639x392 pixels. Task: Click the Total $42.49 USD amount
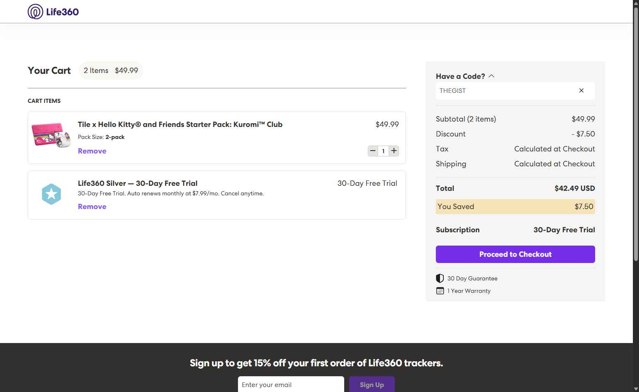point(575,188)
